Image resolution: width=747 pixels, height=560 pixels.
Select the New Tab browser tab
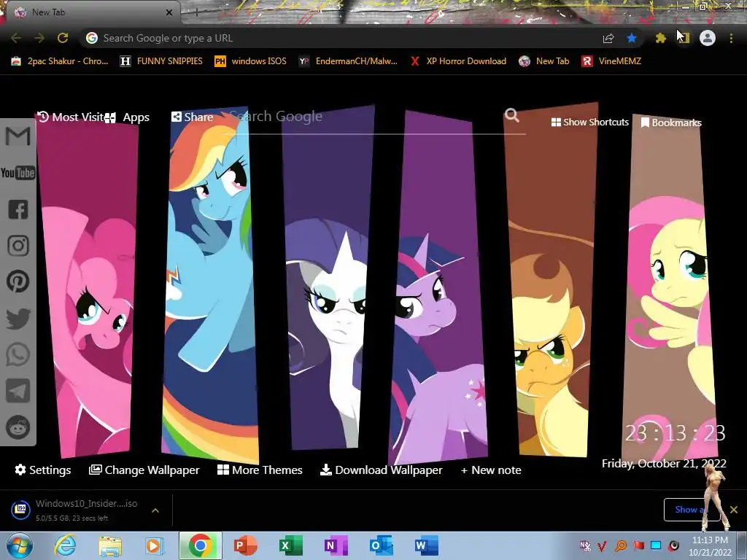(93, 12)
